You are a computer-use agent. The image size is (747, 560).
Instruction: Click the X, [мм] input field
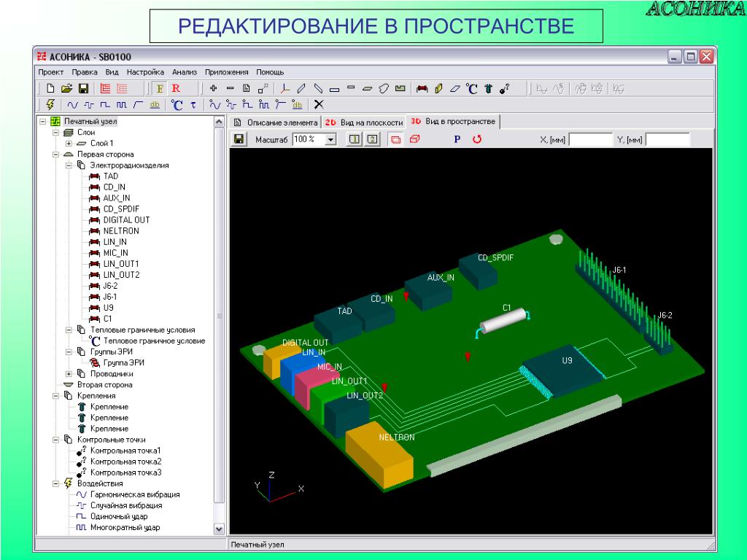click(591, 139)
